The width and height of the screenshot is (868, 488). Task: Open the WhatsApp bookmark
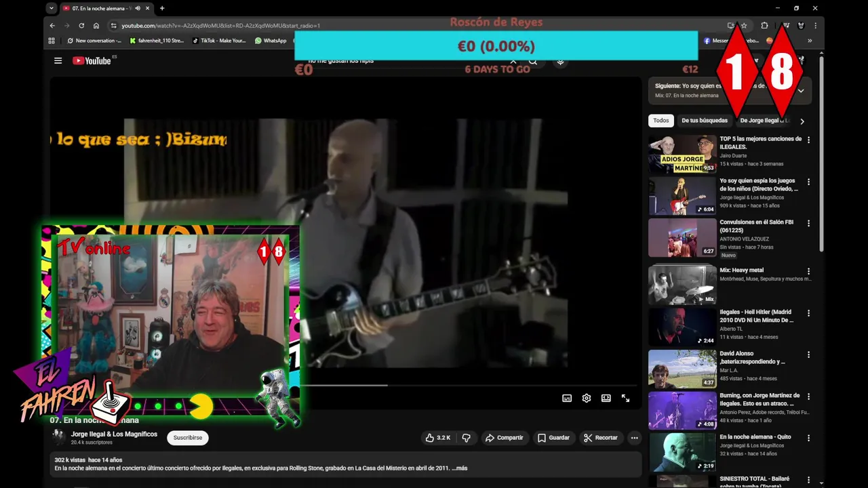(271, 41)
